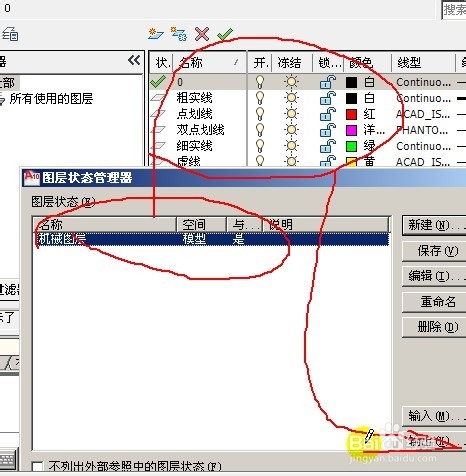Open the layer states manager toolbar icon

[x=10, y=34]
